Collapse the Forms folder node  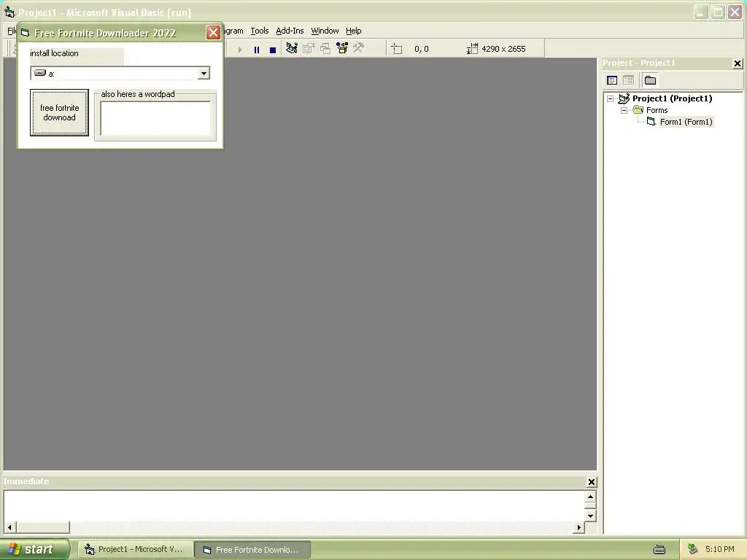pos(624,111)
